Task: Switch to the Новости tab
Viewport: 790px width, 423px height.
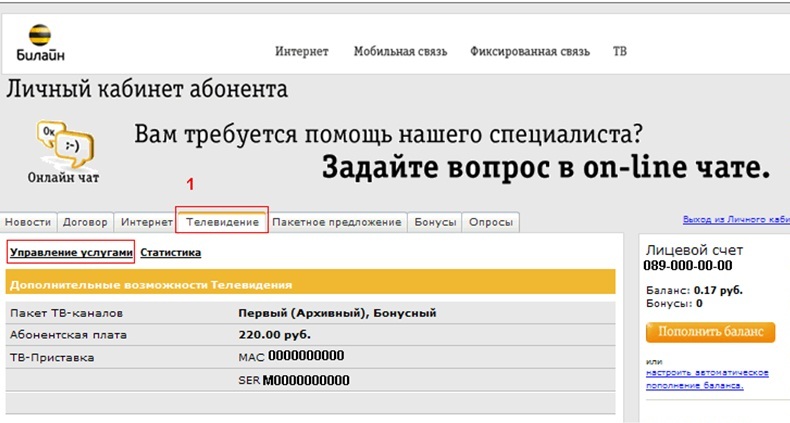Action: click(28, 222)
